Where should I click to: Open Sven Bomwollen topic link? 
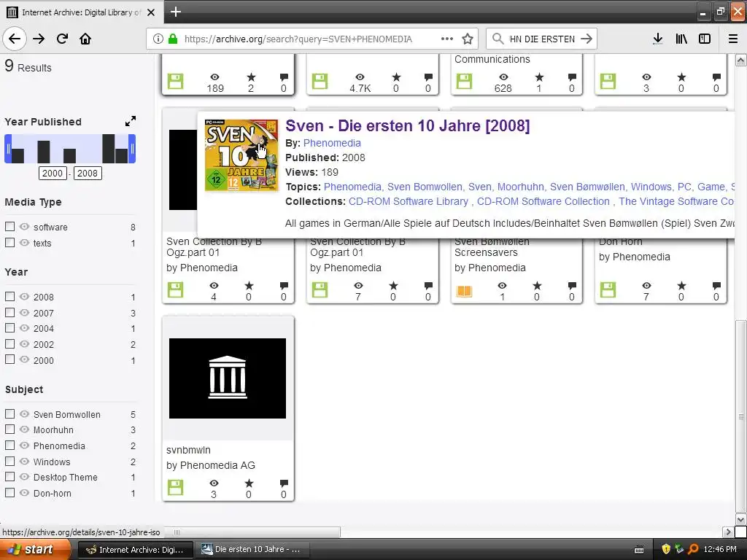425,187
